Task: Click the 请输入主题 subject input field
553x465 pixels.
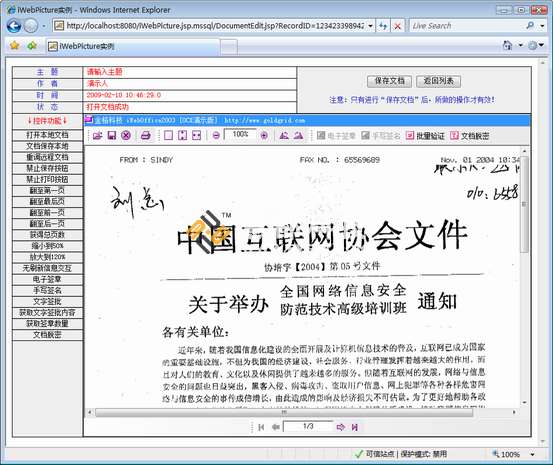Action: (190, 72)
